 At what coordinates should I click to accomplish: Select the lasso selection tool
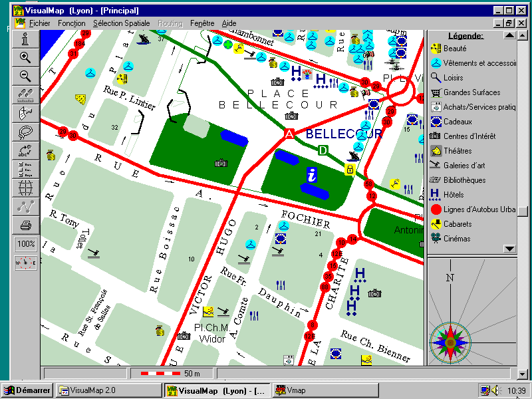26,132
